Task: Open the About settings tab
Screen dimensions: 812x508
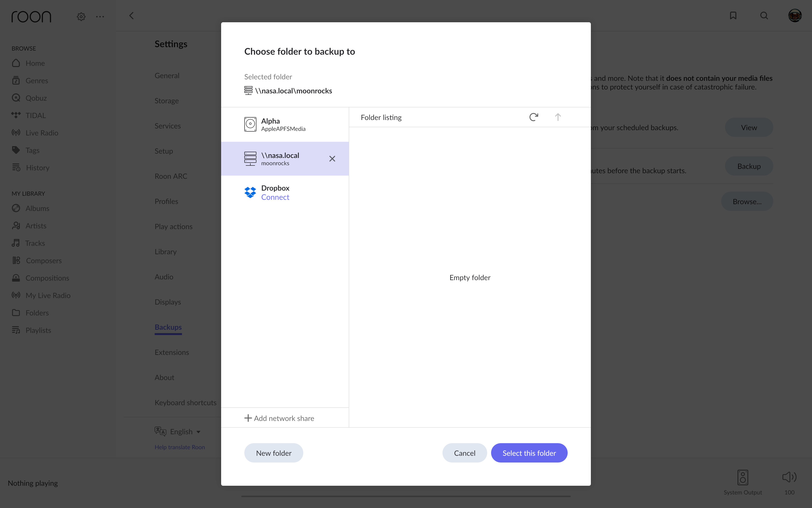Action: pyautogui.click(x=164, y=378)
